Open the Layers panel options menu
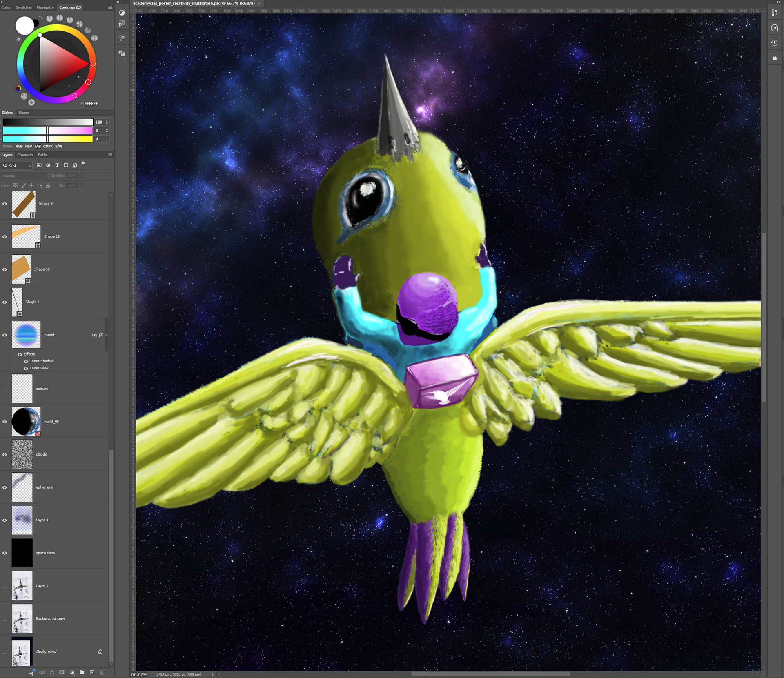 [110, 155]
